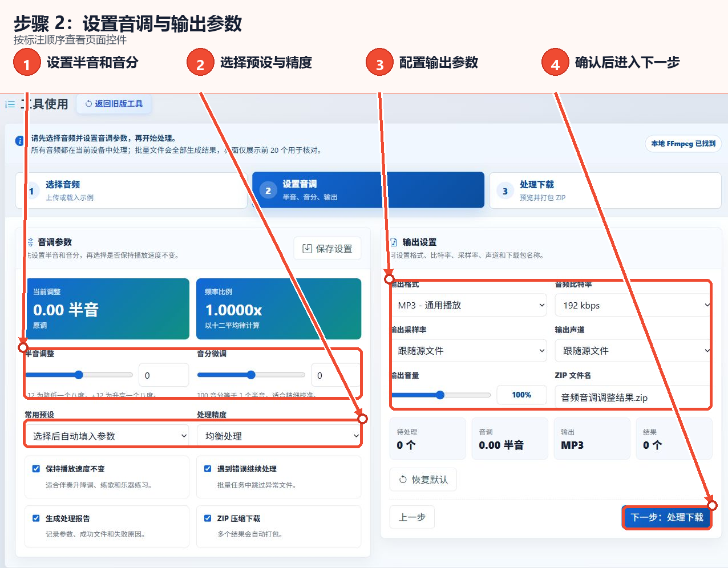This screenshot has width=728, height=568.
Task: Click the 半音调整 number input field
Action: (x=164, y=375)
